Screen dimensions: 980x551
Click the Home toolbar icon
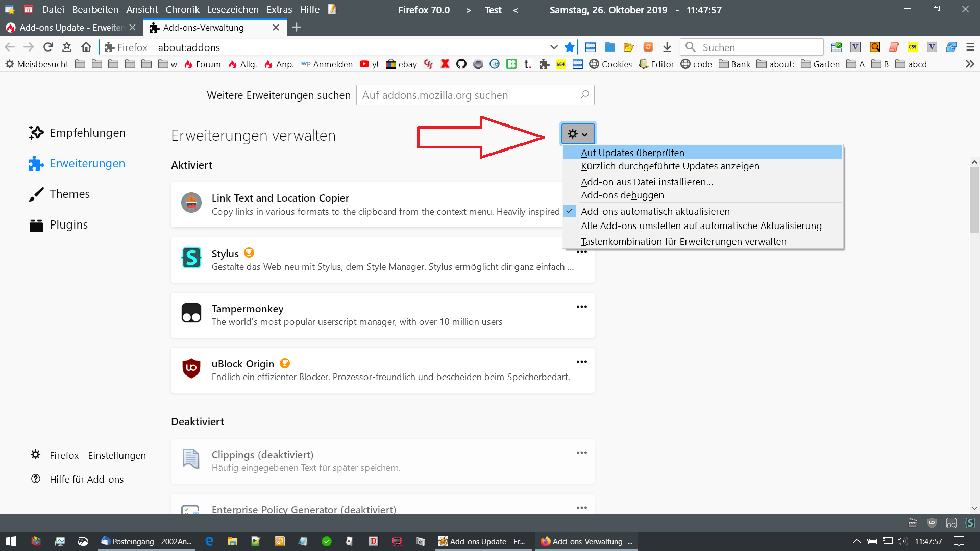pyautogui.click(x=86, y=47)
